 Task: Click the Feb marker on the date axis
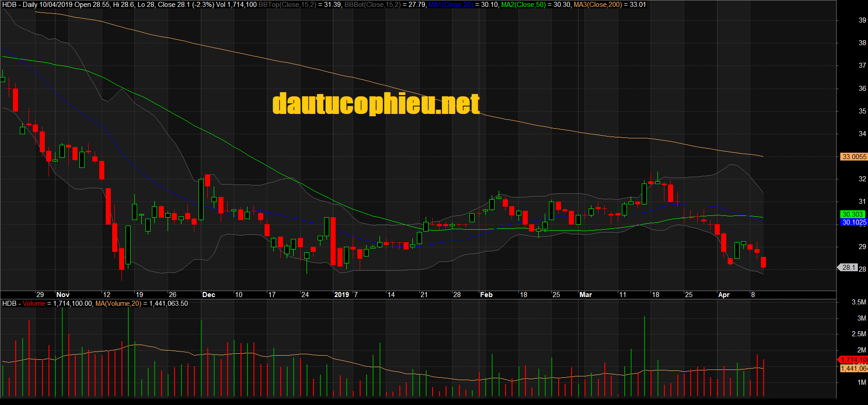coord(486,295)
